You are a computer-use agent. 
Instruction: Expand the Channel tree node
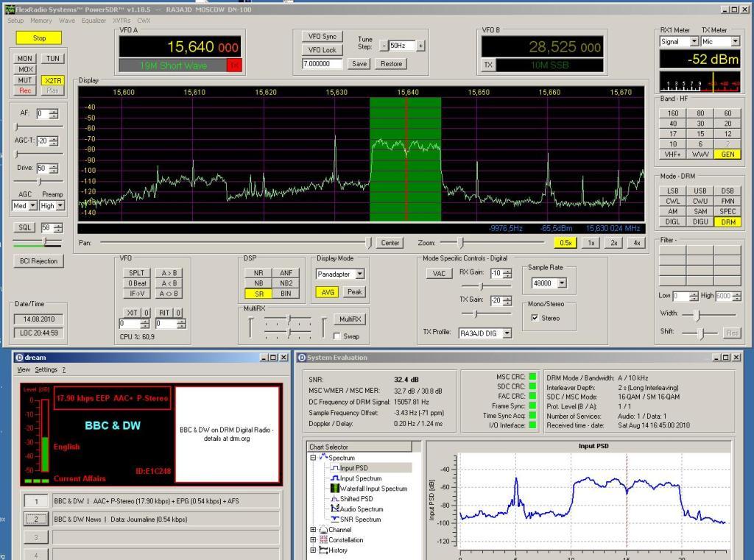click(x=313, y=530)
